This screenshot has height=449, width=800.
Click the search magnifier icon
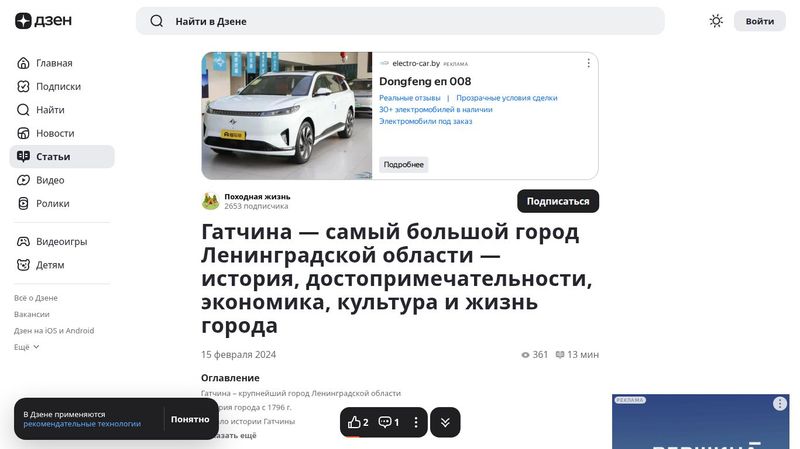coord(156,21)
